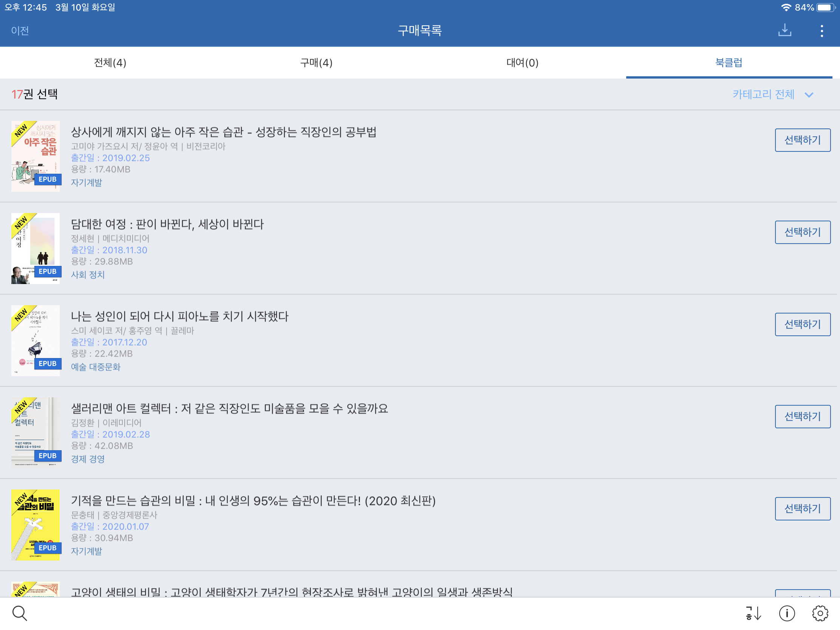Switch to the 구매(4) tab
The width and height of the screenshot is (840, 630).
(317, 63)
